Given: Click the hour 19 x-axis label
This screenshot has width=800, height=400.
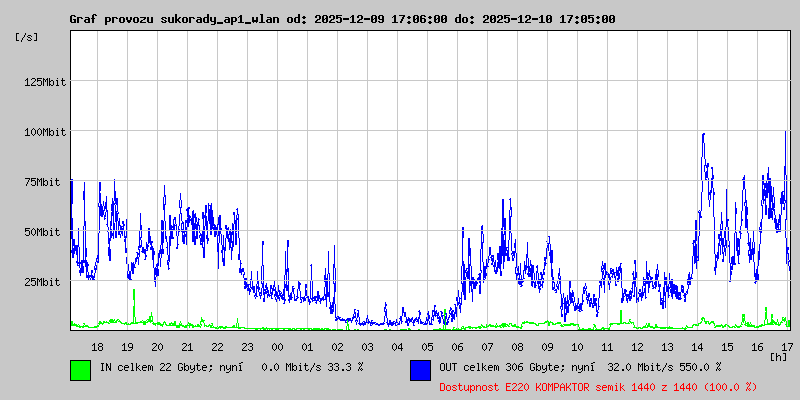Looking at the screenshot, I should pyautogui.click(x=128, y=347).
